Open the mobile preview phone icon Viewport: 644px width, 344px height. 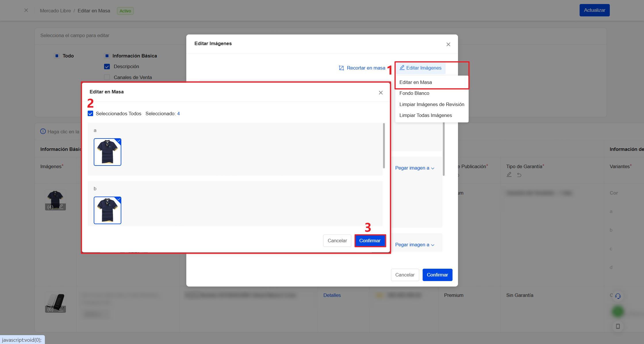coord(618,326)
